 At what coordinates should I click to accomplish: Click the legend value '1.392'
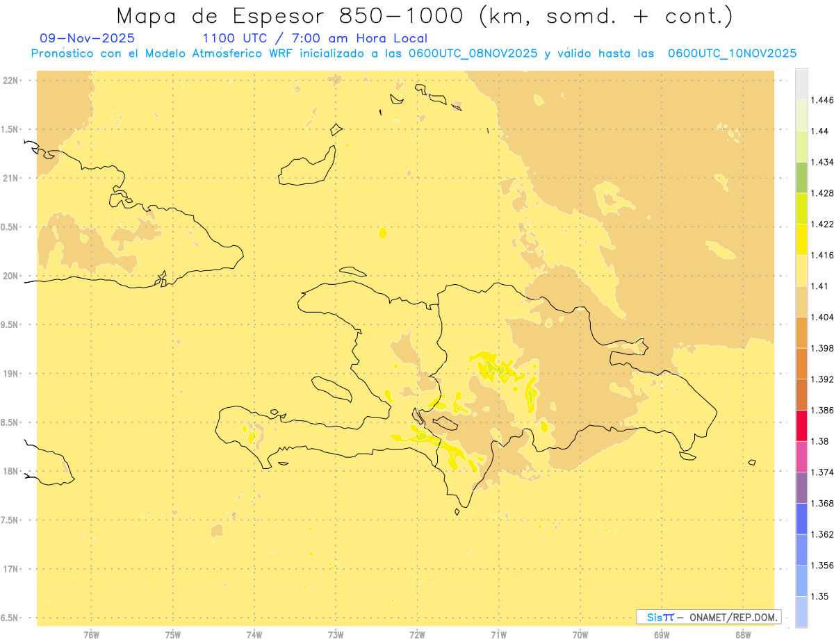823,379
